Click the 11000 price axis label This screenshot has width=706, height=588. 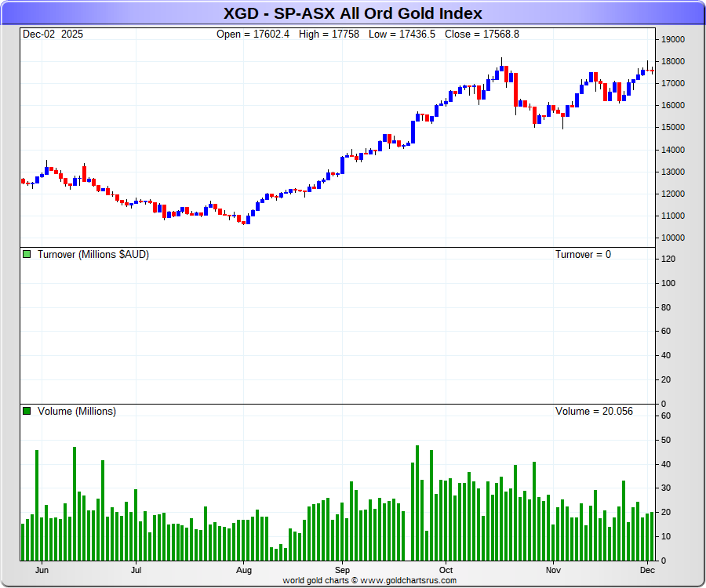[x=673, y=216]
